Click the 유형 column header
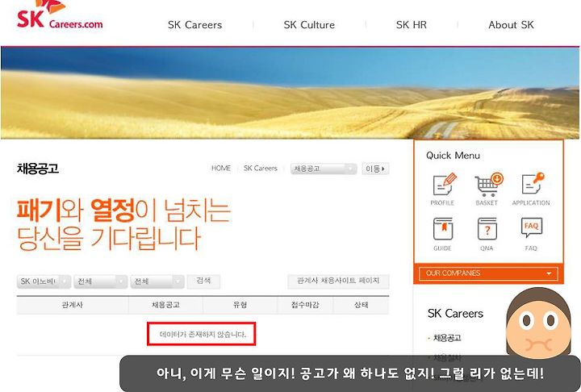The image size is (581, 392). pyautogui.click(x=240, y=305)
